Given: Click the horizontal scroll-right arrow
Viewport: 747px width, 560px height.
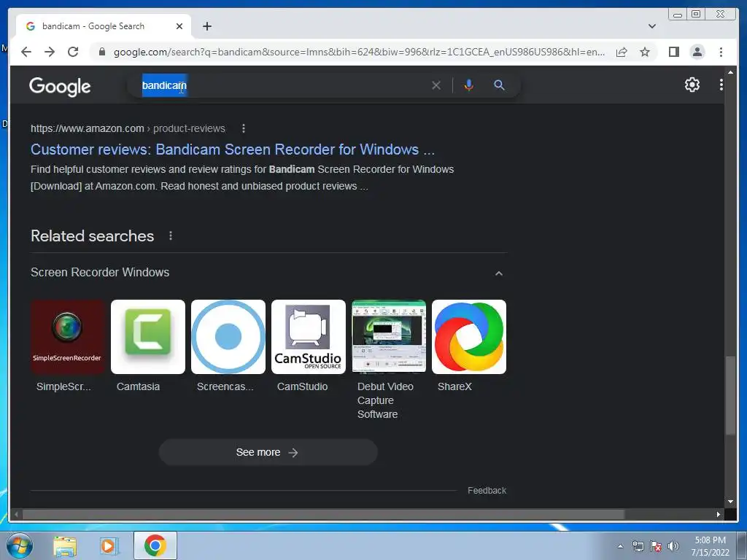Looking at the screenshot, I should coord(719,514).
